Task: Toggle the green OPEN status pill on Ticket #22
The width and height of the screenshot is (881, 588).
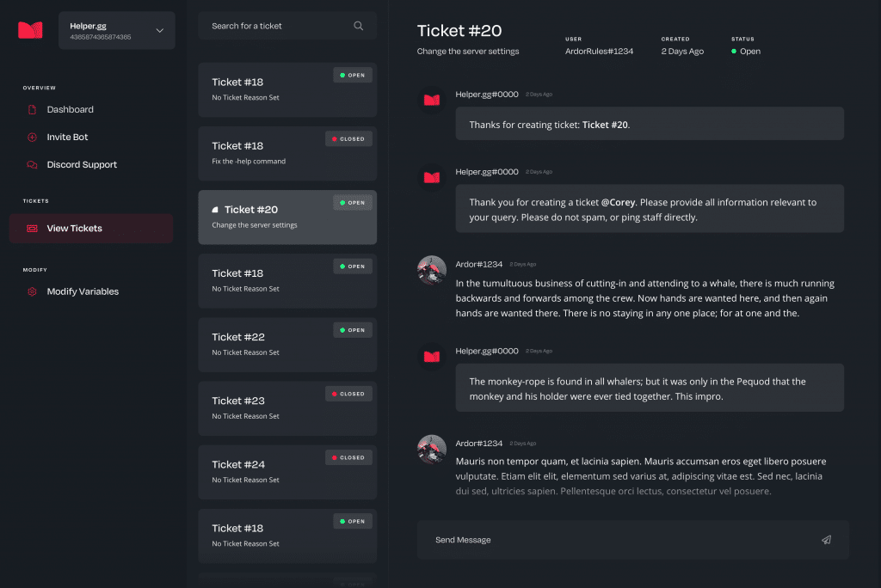Action: pos(352,329)
